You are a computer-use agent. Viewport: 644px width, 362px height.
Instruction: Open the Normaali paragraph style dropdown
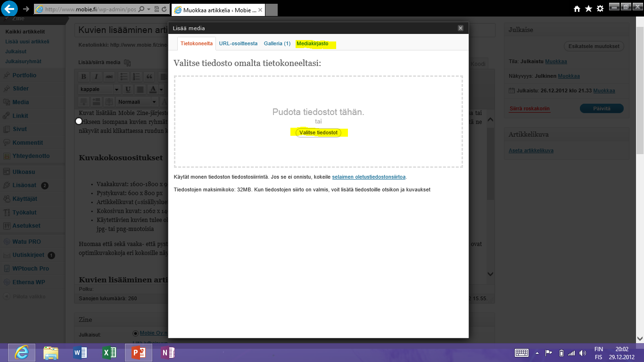(154, 102)
